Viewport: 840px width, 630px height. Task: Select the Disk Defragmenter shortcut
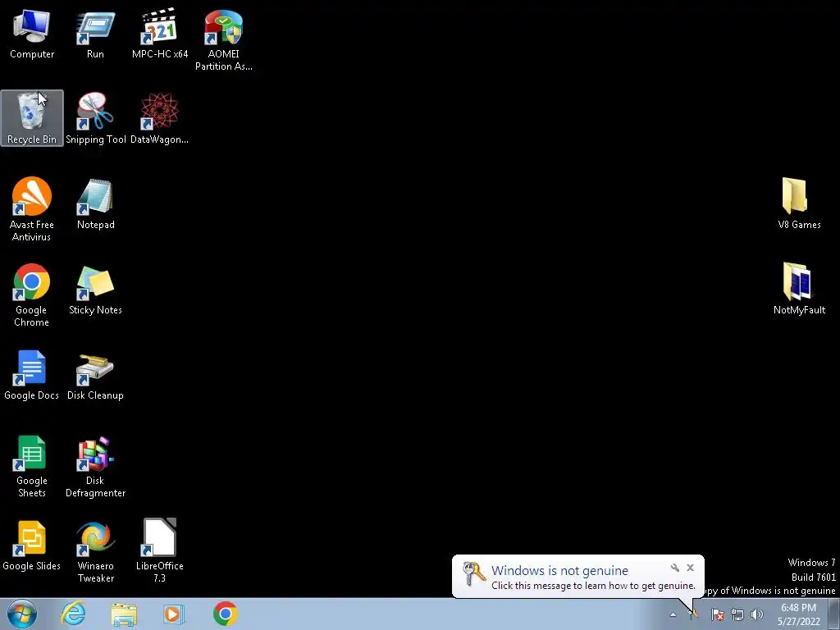click(x=95, y=466)
